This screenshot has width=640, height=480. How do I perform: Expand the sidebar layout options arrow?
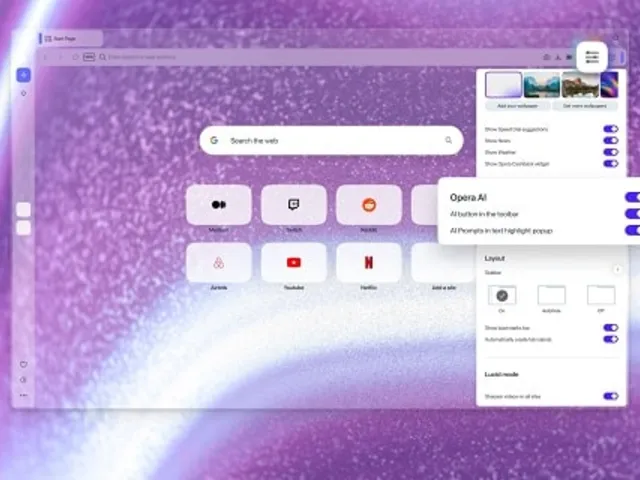(x=617, y=269)
